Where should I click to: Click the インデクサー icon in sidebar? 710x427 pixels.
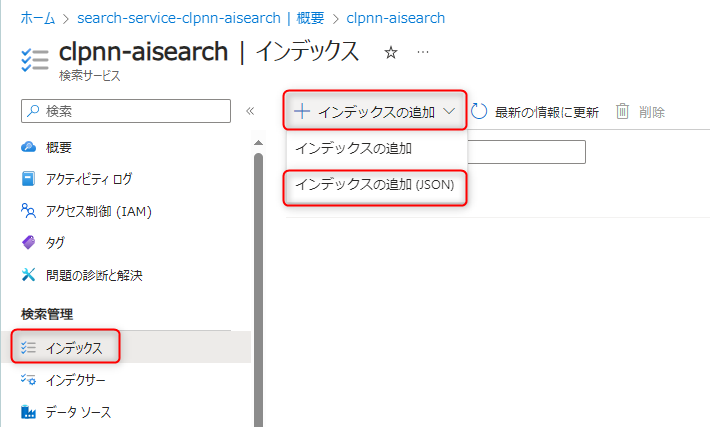click(28, 380)
